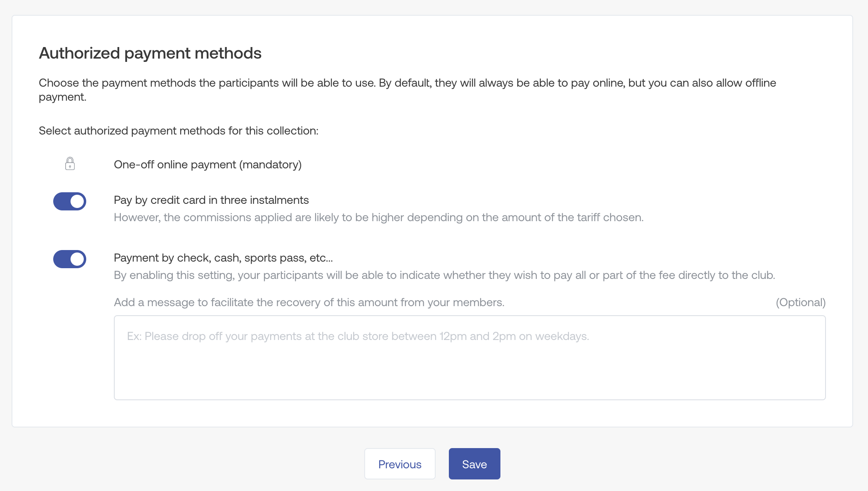Click the white knob of the instalments toggle
868x491 pixels.
(x=77, y=201)
